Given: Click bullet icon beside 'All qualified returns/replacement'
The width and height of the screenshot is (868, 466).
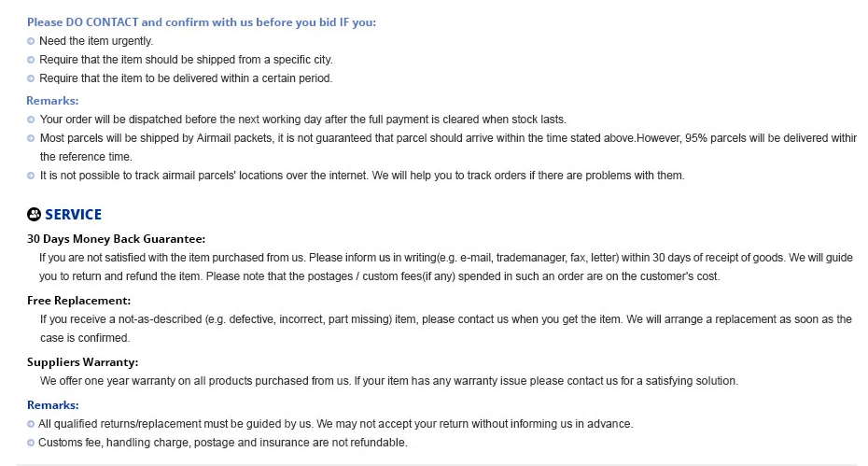Looking at the screenshot, I should point(31,424).
